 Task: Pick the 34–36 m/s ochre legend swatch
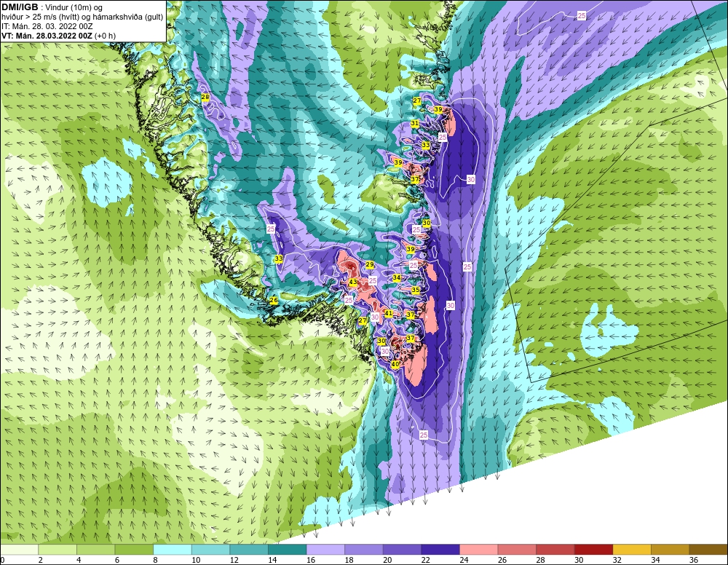(x=670, y=550)
